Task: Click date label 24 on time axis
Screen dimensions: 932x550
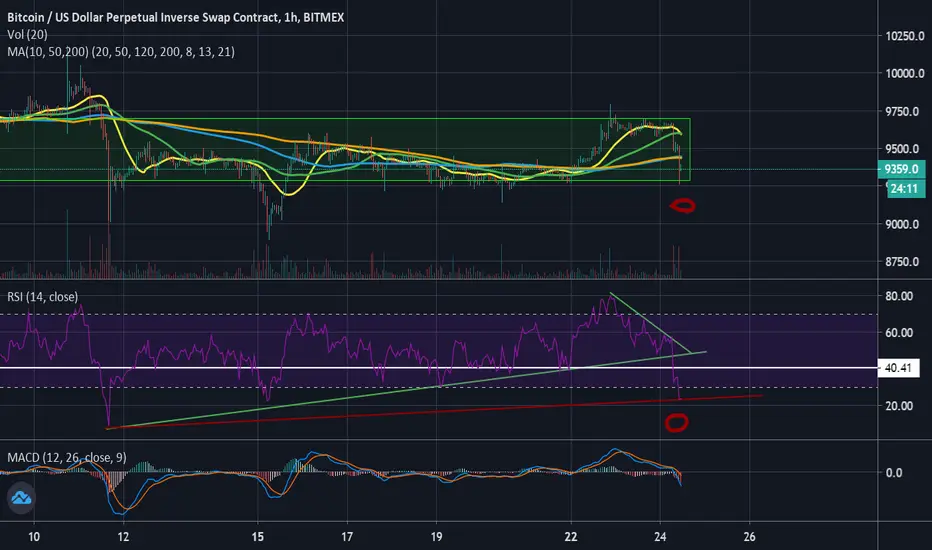Action: 660,537
